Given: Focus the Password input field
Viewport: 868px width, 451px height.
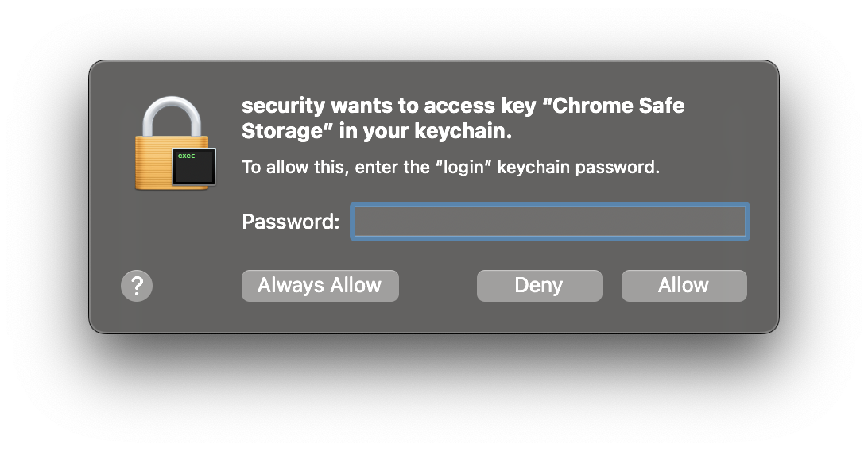Looking at the screenshot, I should tap(550, 221).
